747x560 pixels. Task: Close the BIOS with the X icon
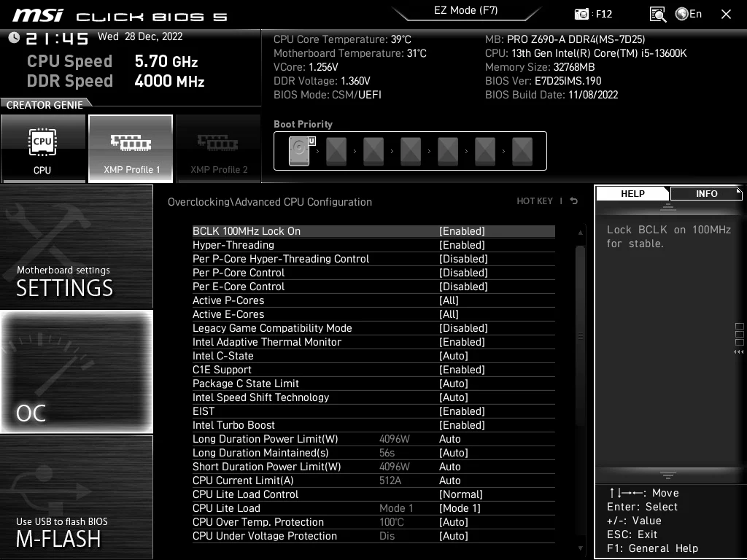pyautogui.click(x=726, y=15)
